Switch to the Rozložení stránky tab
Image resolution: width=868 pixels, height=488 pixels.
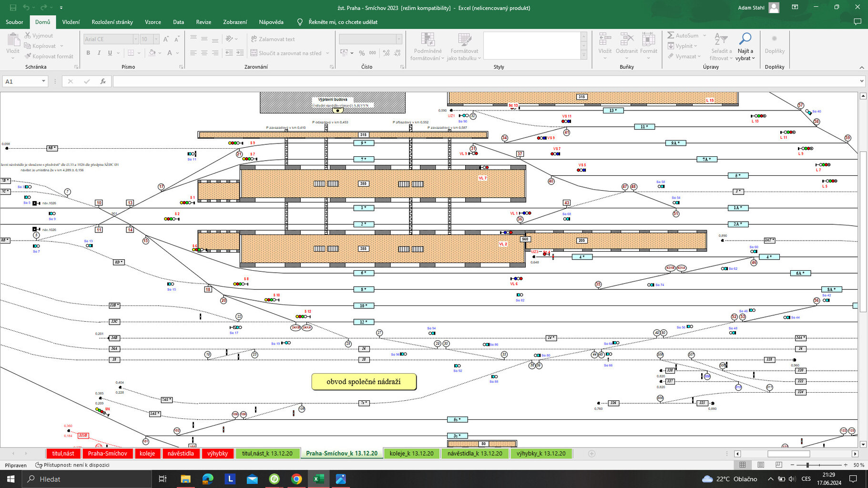click(x=112, y=22)
